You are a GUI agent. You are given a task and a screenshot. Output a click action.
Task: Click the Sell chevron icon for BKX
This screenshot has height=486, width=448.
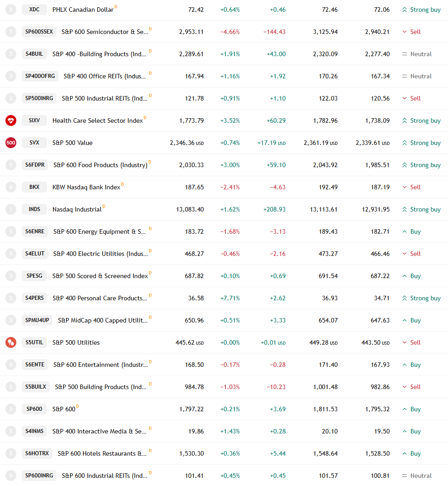tap(405, 187)
